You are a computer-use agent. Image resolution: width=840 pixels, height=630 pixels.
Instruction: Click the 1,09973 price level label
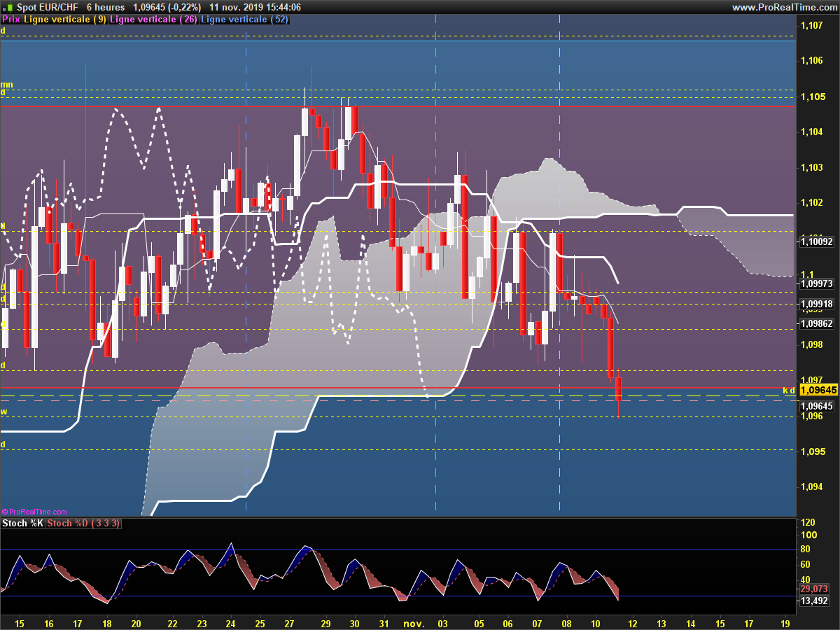click(x=816, y=283)
